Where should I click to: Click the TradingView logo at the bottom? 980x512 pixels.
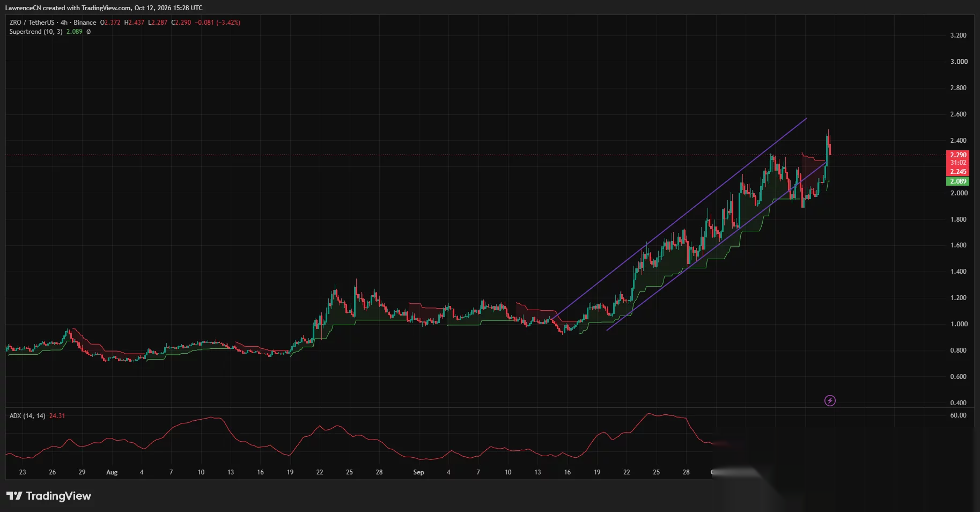[x=49, y=496]
